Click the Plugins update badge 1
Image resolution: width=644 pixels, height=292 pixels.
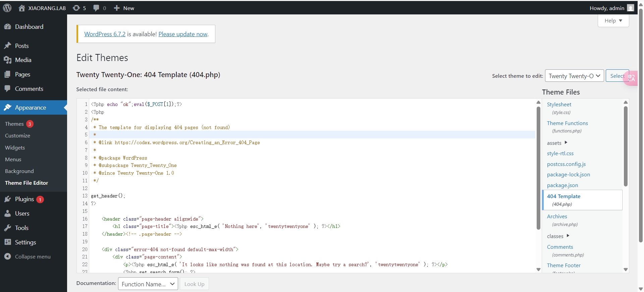[40, 199]
